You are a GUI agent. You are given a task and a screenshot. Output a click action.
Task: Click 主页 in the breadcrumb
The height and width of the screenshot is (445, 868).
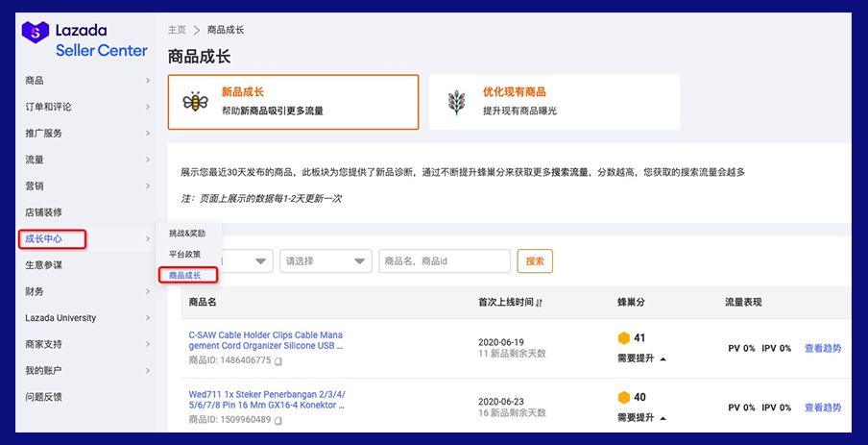[177, 30]
